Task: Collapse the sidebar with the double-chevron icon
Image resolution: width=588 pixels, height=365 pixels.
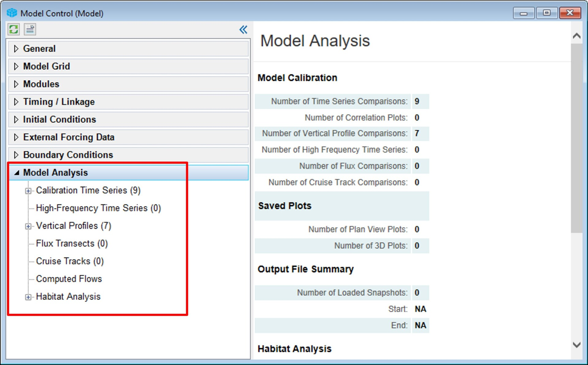Action: tap(243, 29)
